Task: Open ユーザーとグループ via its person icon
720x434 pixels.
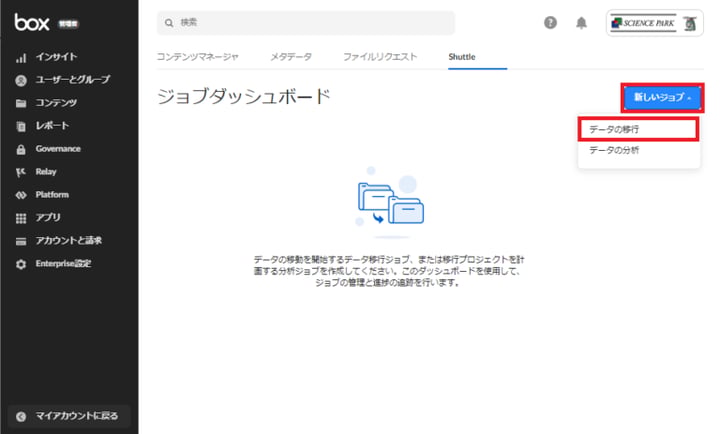Action: point(20,80)
